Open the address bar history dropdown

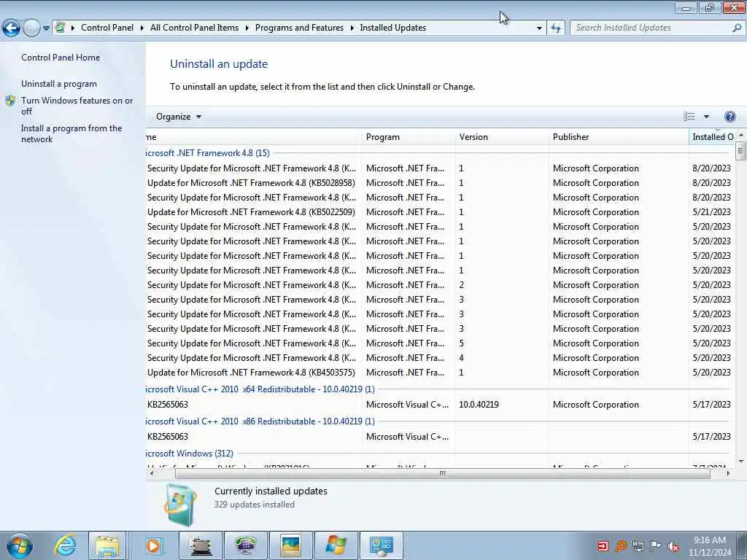click(x=539, y=28)
